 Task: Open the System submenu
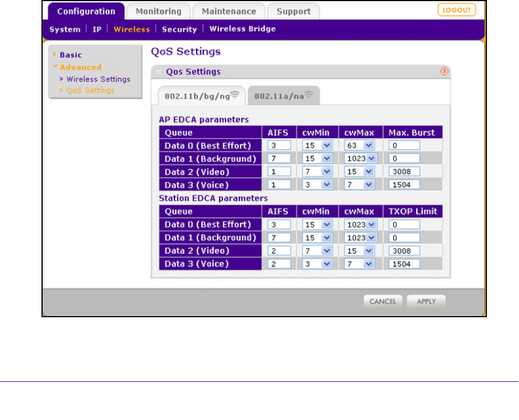65,29
